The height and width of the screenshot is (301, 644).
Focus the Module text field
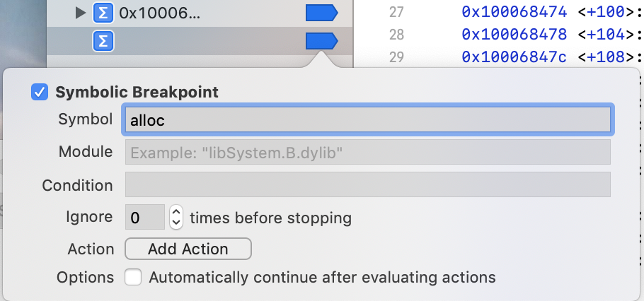pos(367,152)
